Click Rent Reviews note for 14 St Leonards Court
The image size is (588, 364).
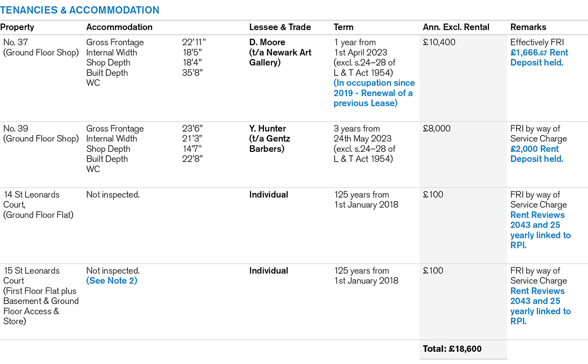point(540,230)
